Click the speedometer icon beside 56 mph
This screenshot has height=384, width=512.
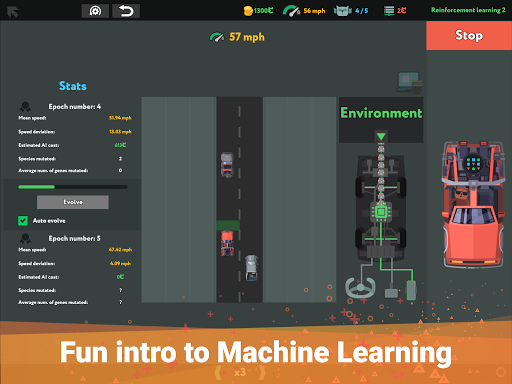pos(291,11)
